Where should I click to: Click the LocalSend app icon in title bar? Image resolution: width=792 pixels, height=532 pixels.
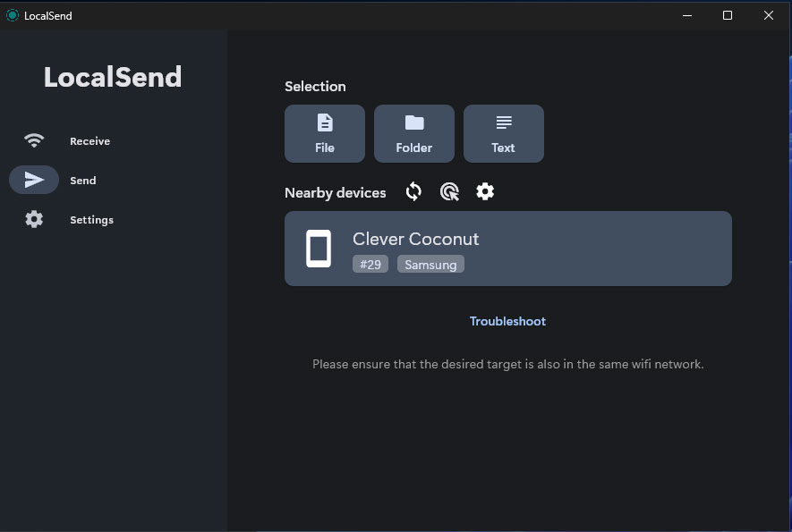click(x=13, y=16)
